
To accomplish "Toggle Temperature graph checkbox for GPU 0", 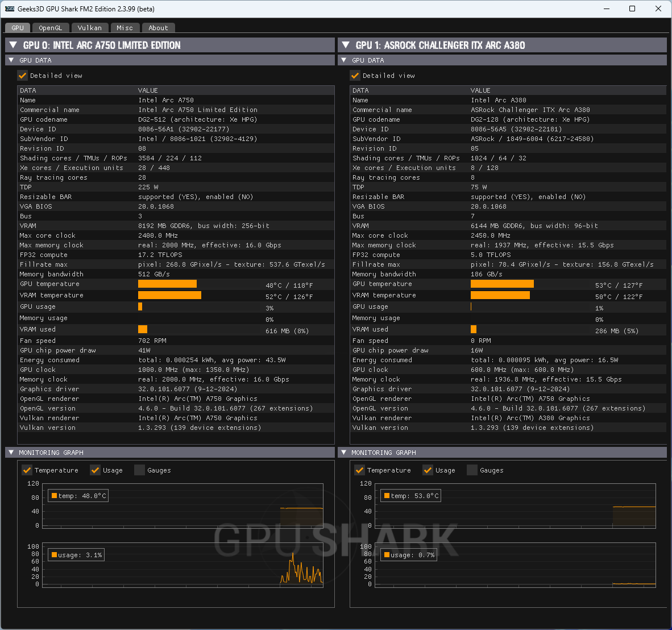I will pos(27,470).
